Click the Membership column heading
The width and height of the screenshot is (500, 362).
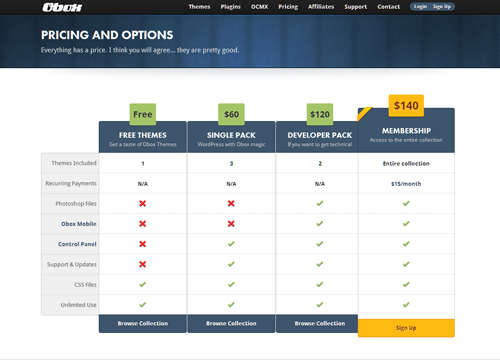[x=406, y=131]
